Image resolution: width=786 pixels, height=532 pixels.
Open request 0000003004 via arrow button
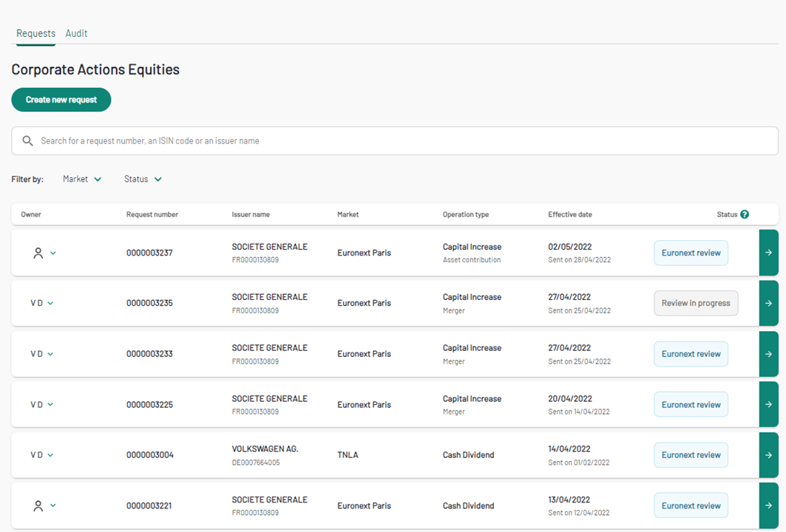[768, 455]
